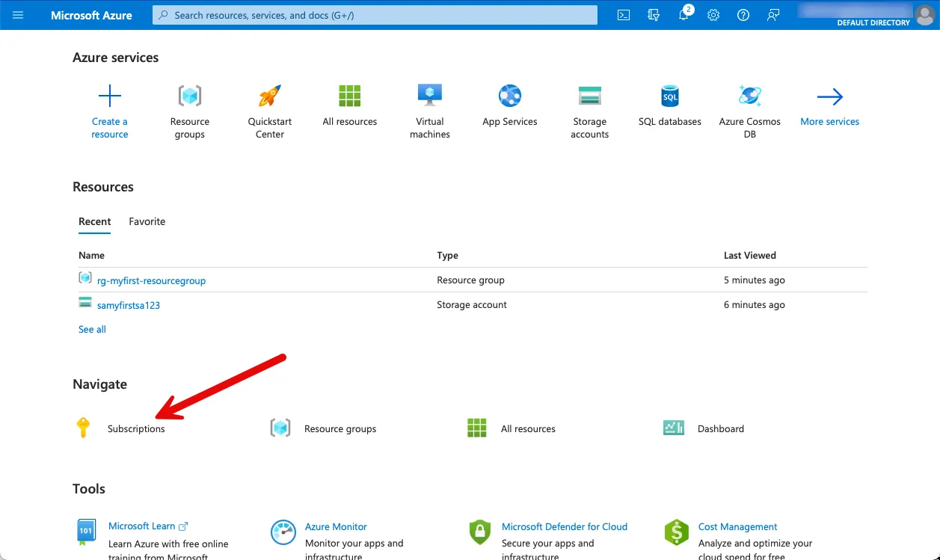The width and height of the screenshot is (940, 560).
Task: Click the search resources input field
Action: (x=374, y=15)
